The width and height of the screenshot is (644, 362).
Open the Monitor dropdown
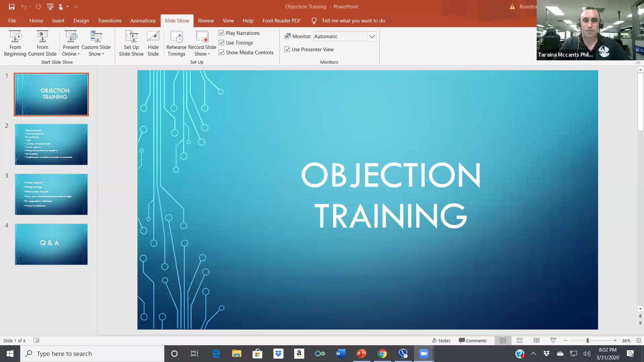click(372, 36)
